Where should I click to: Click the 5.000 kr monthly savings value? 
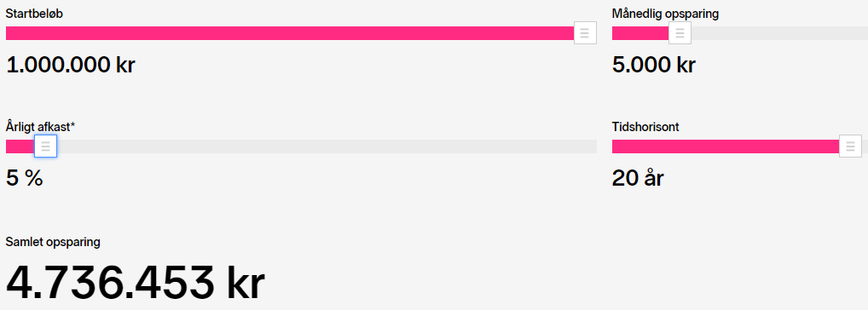[654, 66]
